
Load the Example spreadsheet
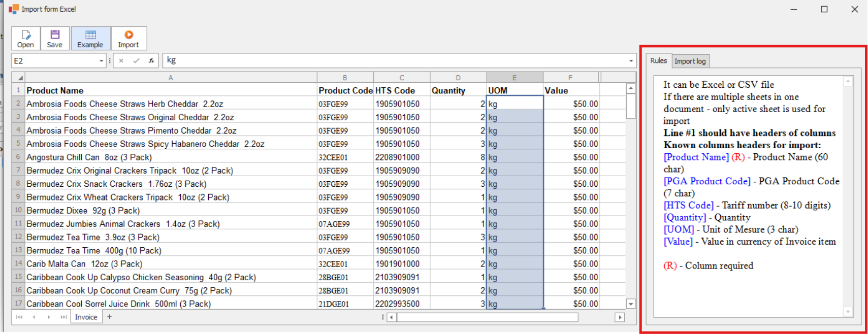[90, 39]
